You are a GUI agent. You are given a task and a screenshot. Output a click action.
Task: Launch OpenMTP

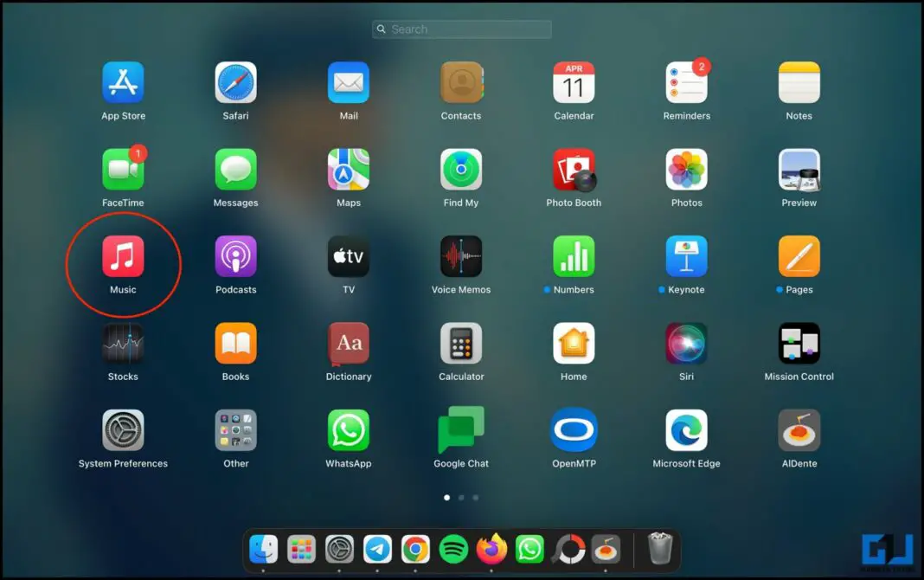point(574,430)
